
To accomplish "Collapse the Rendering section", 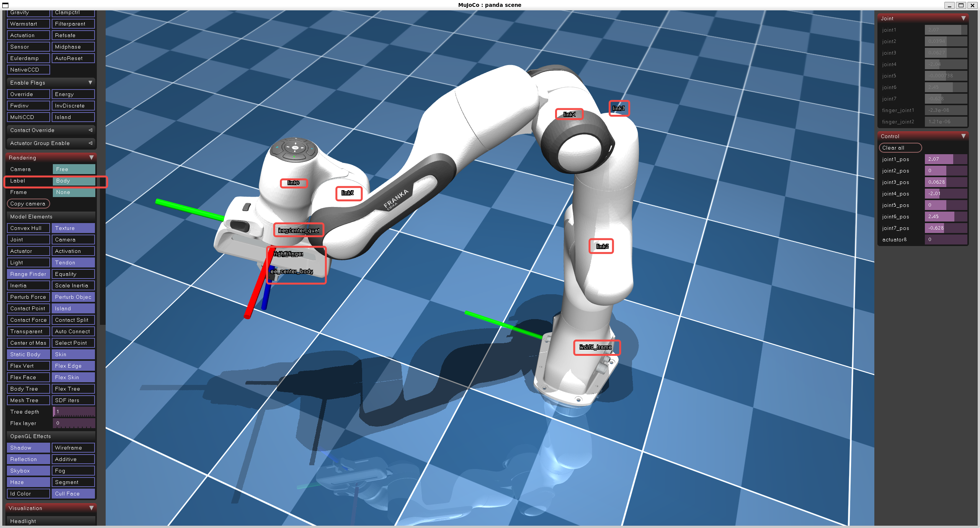I will click(91, 158).
